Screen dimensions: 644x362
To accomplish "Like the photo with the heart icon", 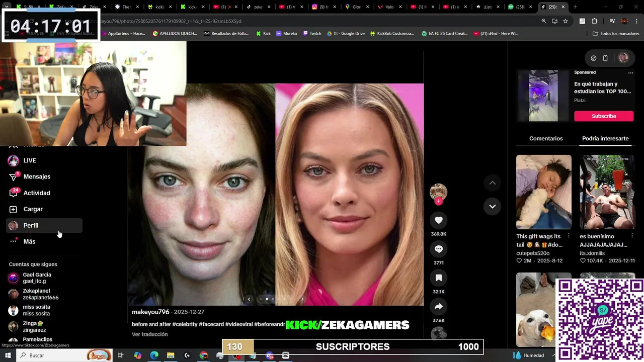I will click(x=438, y=220).
